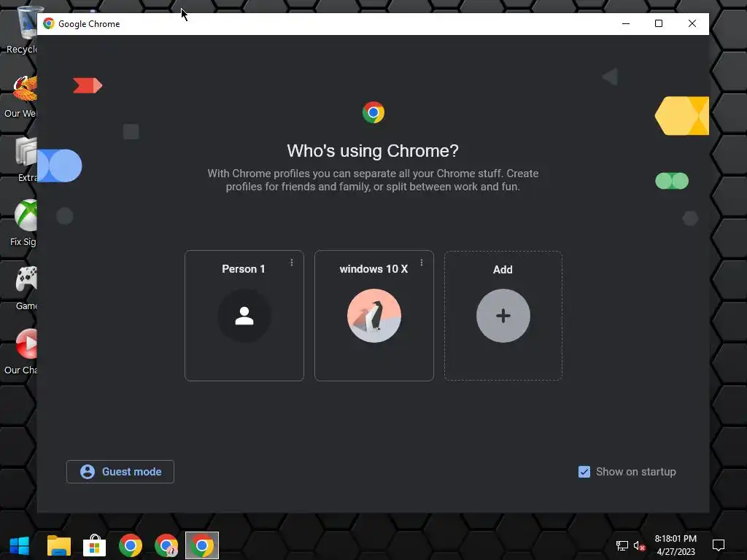
Task: Open the Action Center notifications icon
Action: (719, 545)
